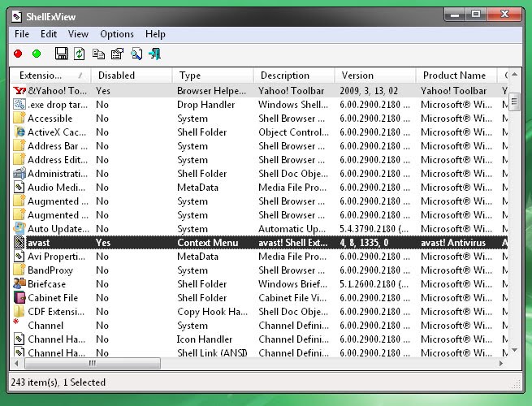Click the Refresh toolbar icon
Screen dimensions: 532x406
80,54
